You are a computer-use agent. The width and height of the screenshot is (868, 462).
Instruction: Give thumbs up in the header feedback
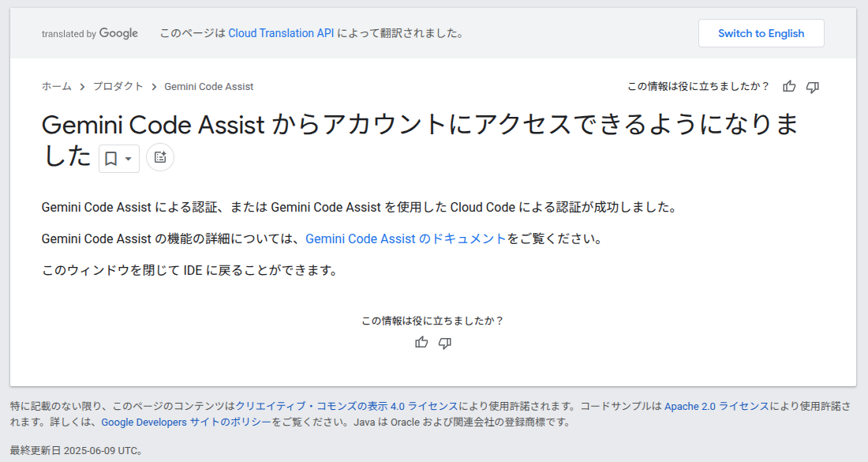(x=788, y=87)
